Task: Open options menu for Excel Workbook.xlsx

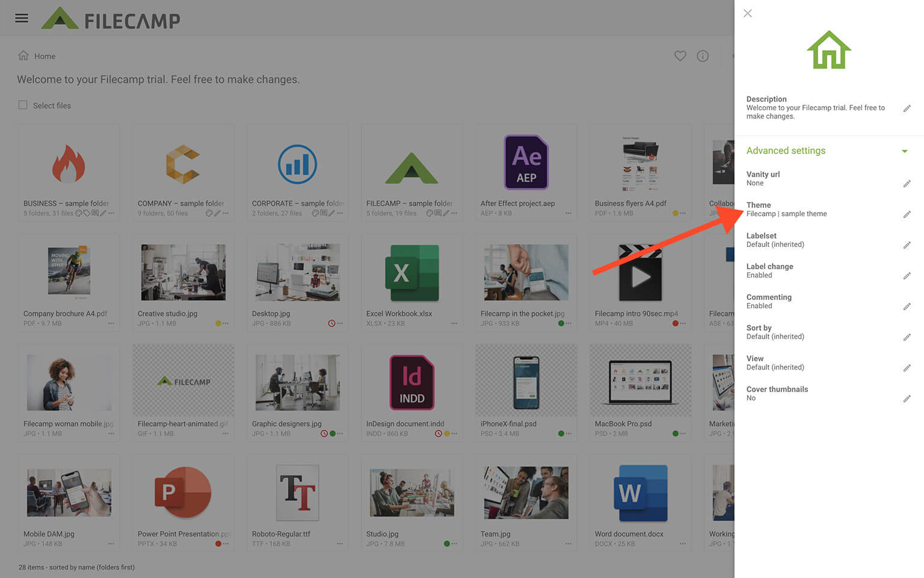Action: pyautogui.click(x=454, y=323)
